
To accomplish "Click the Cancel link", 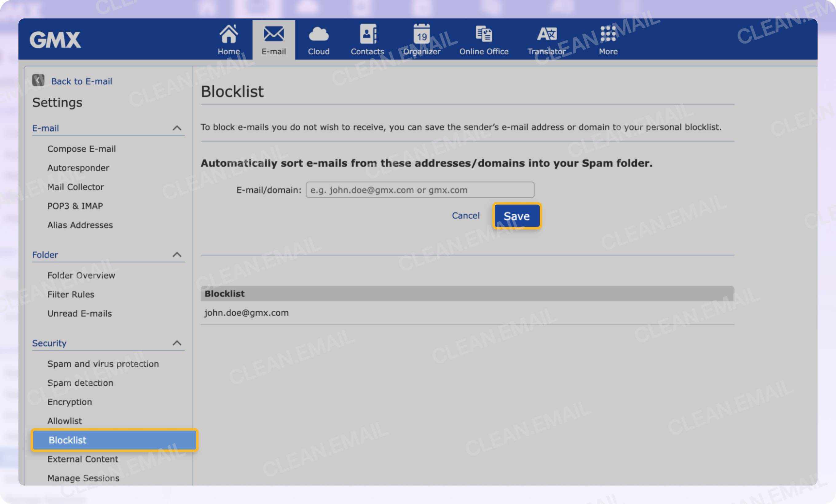I will [x=466, y=216].
